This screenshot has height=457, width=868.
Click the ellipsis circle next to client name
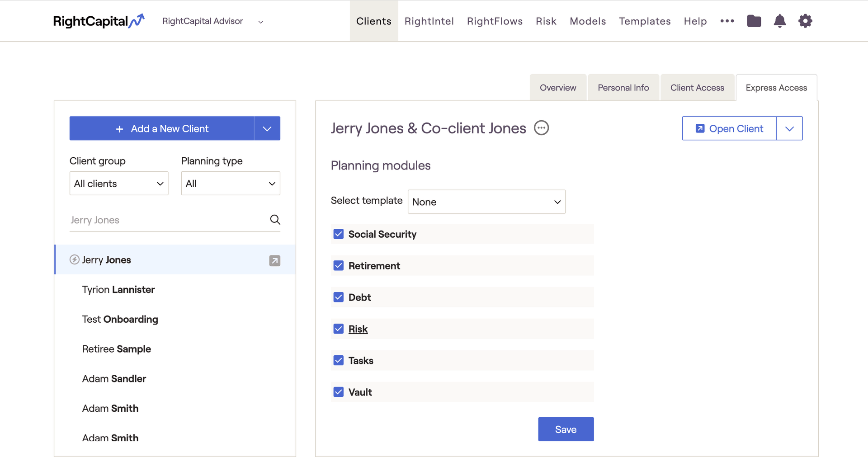[x=542, y=128]
